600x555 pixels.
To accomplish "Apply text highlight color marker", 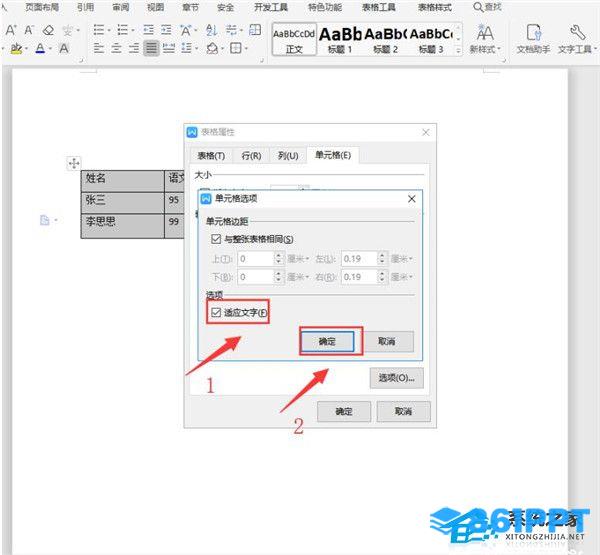I will click(16, 49).
